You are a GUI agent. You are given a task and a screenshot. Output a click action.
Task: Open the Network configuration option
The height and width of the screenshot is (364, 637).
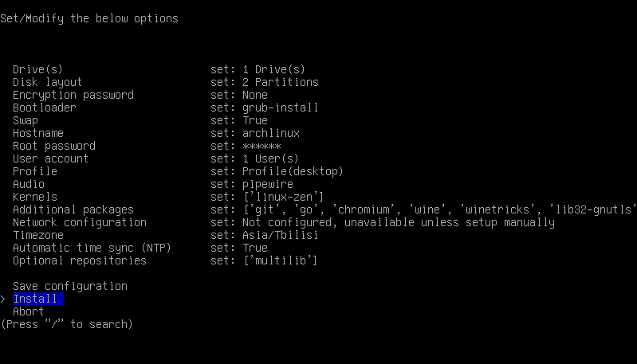[79, 222]
